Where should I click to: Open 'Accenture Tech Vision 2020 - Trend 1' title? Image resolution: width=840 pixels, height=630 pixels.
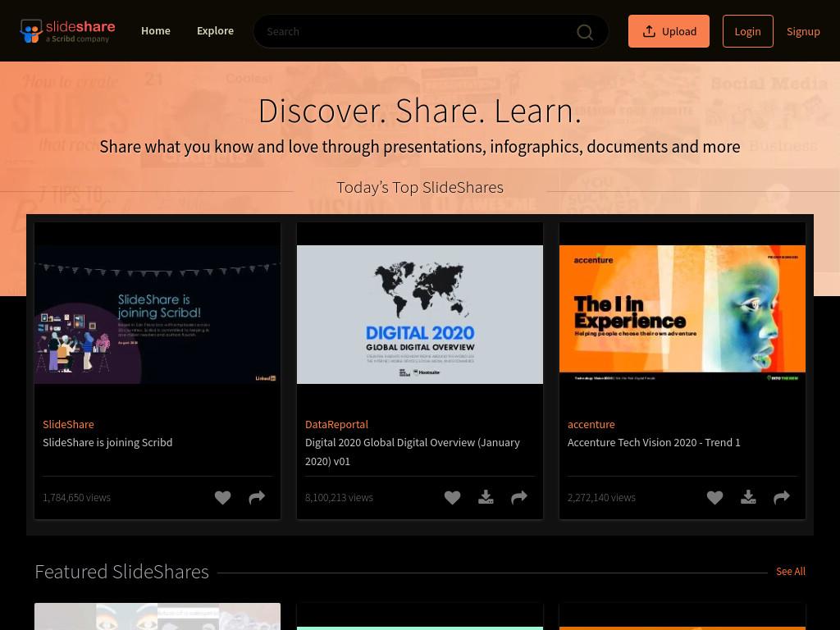pyautogui.click(x=654, y=442)
